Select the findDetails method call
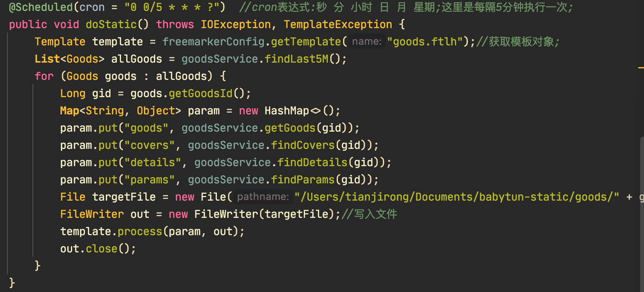 coord(314,162)
